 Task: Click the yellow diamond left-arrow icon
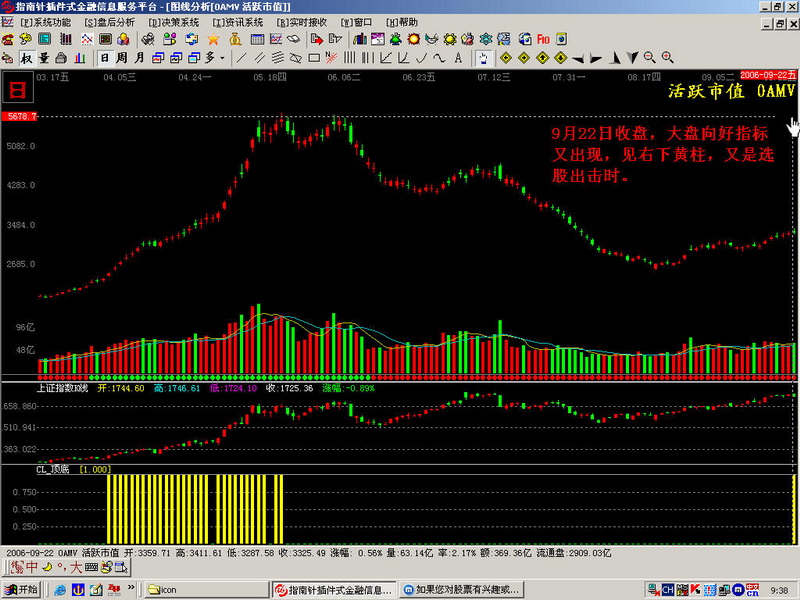coord(506,58)
